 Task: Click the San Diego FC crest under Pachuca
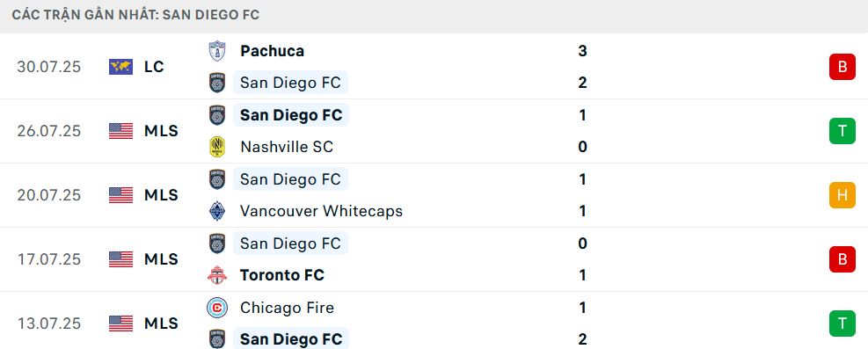[217, 83]
